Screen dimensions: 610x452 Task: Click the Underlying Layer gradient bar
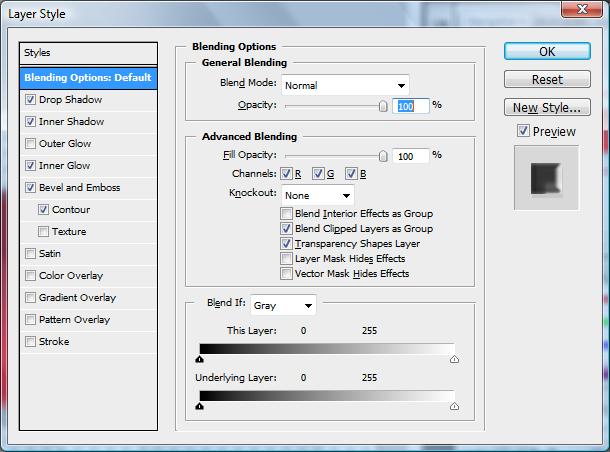[327, 396]
